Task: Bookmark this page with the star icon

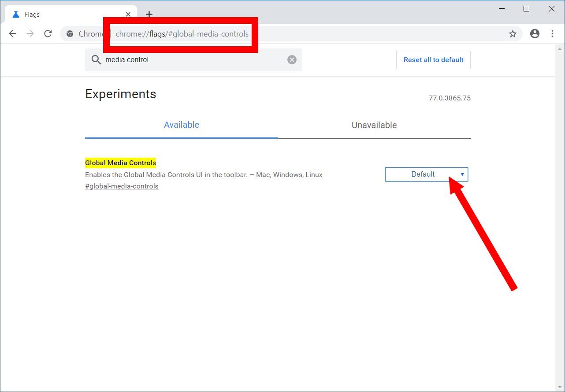Action: 513,34
